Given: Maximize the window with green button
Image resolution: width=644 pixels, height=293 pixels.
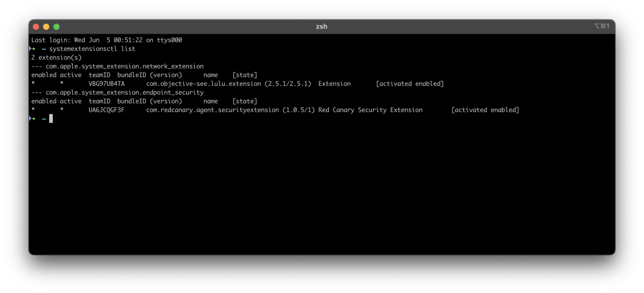Looking at the screenshot, I should coord(56,27).
